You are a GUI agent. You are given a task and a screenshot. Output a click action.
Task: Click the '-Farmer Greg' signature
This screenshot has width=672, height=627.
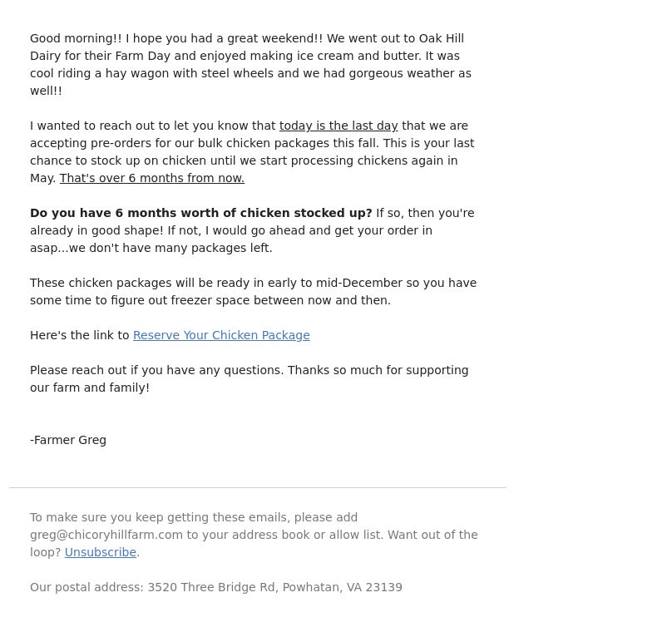[x=68, y=440]
